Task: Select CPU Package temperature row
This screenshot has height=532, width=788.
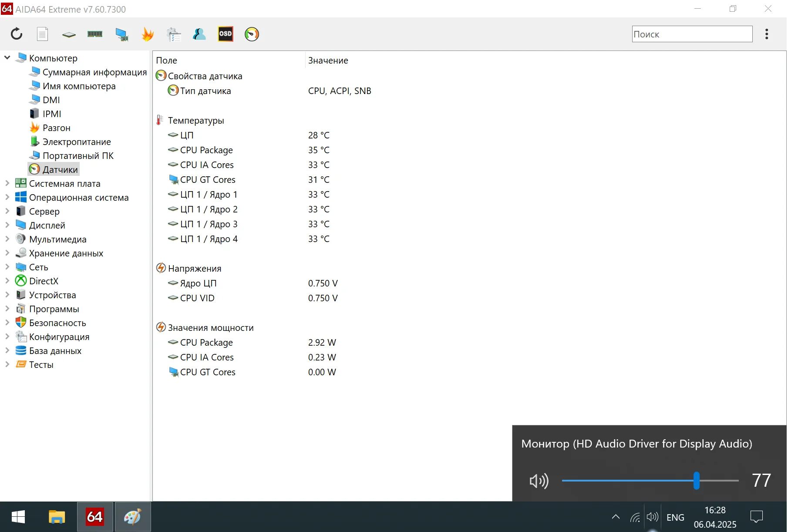Action: pos(469,150)
